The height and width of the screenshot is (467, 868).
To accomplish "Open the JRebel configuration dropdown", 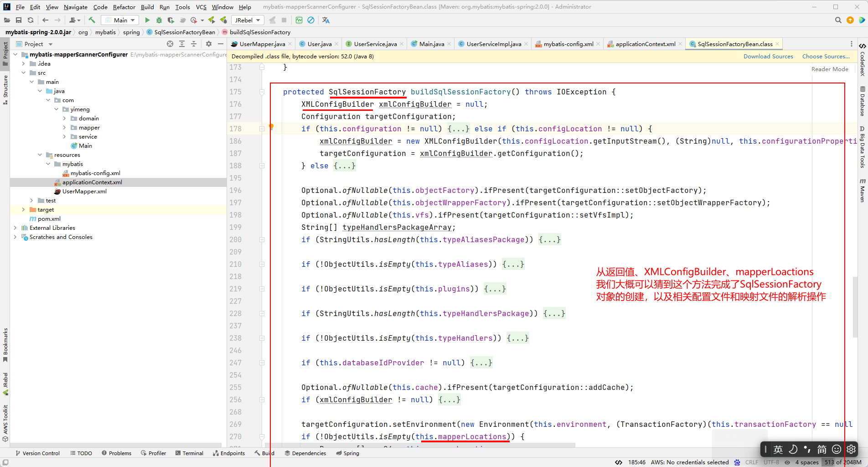I will pos(248,20).
